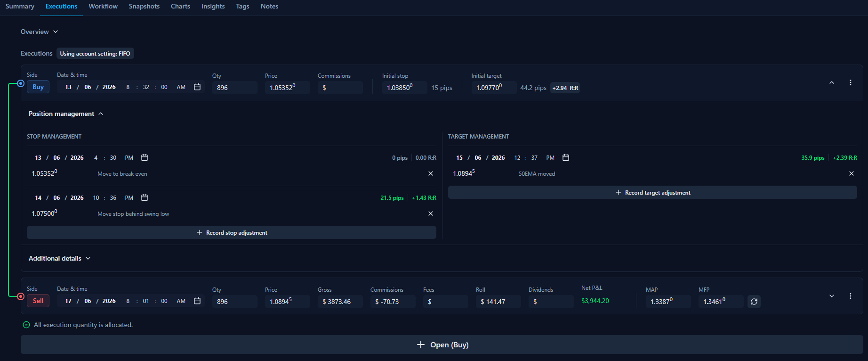Edit the MFP 1.3461 field

click(721, 302)
